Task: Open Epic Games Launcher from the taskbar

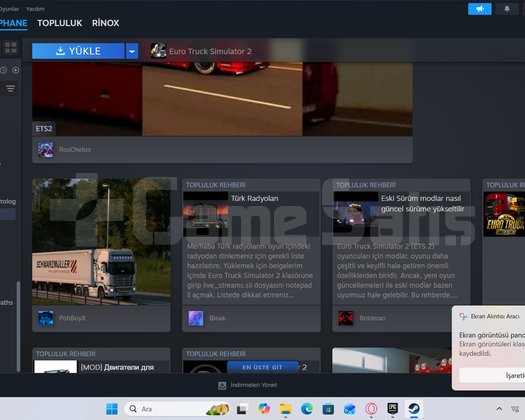Action: coord(392,409)
